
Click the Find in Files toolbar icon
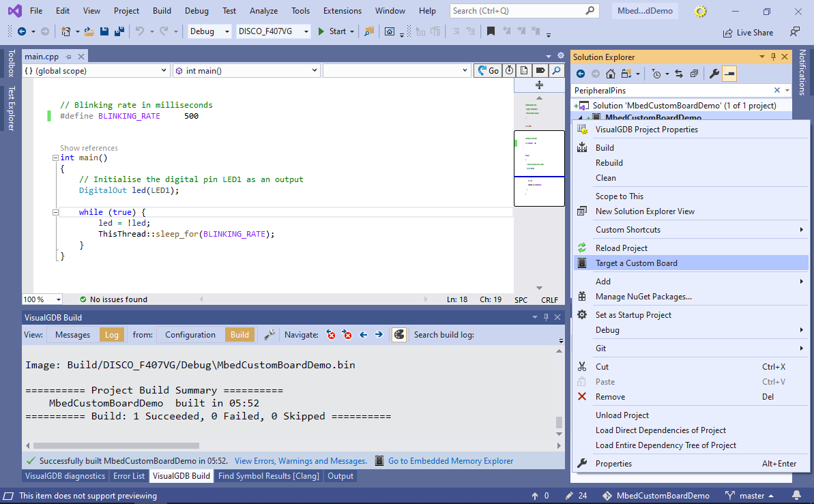click(369, 31)
